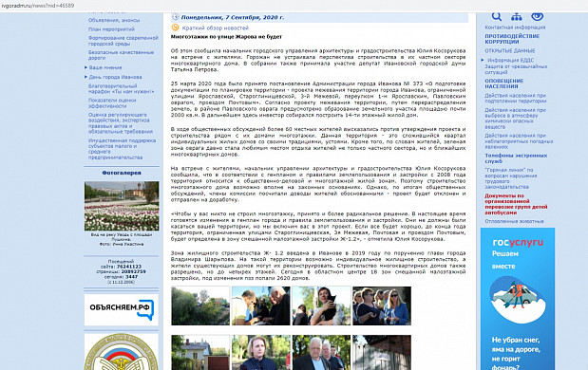
Task: Open Объявления, анонсы menu item
Action: (114, 20)
